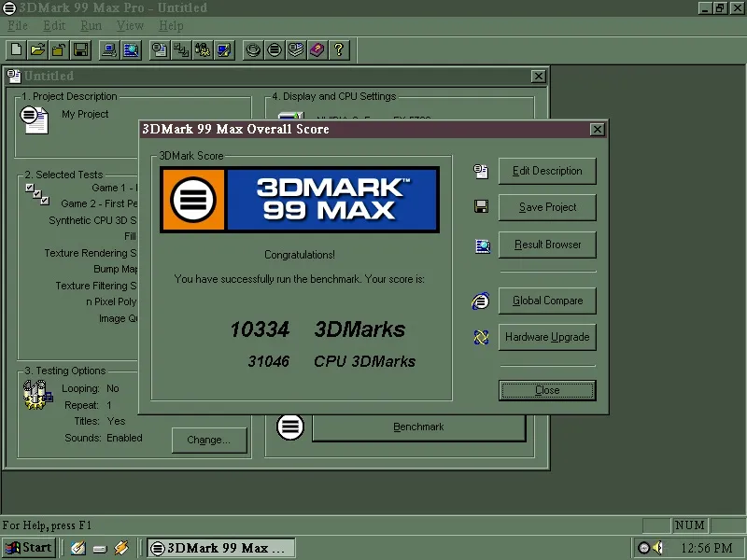Click the Start button on the taskbar
This screenshot has width=747, height=560.
(x=30, y=548)
